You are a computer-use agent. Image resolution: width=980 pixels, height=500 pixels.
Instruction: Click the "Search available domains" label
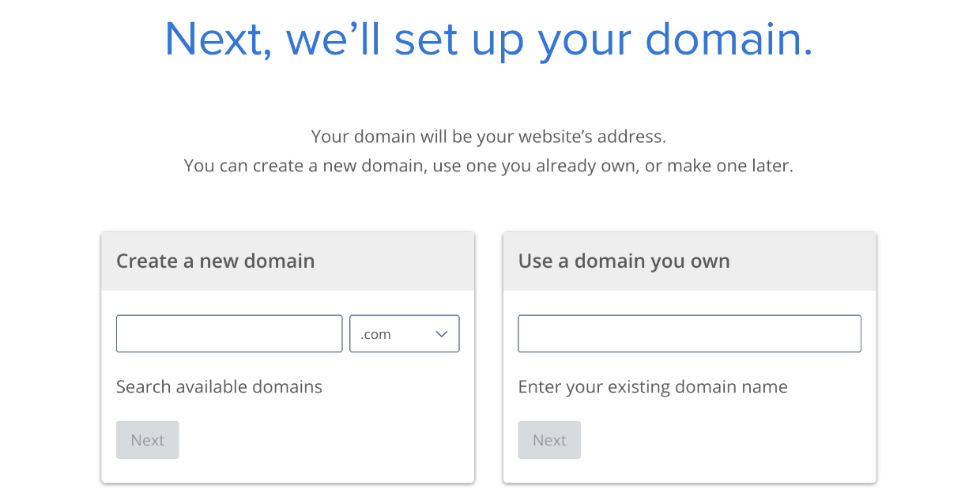(219, 387)
